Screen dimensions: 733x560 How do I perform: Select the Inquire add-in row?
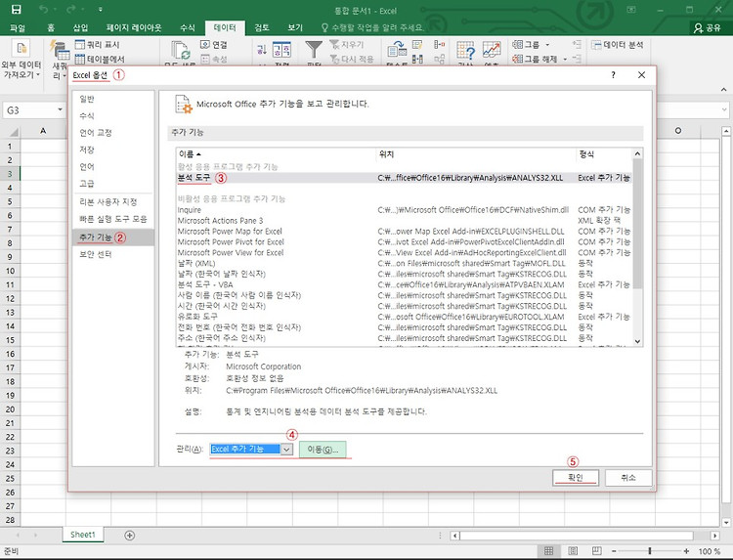tap(404, 210)
